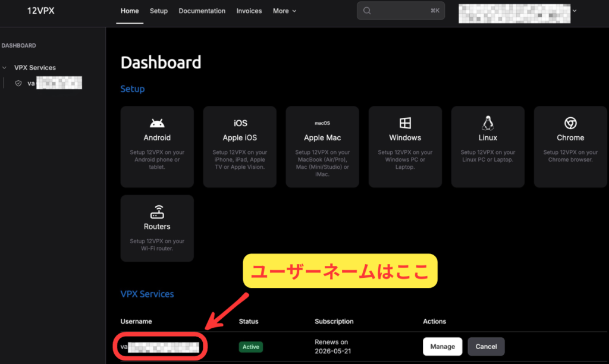The width and height of the screenshot is (609, 364).
Task: Open the More dropdown menu
Action: click(x=284, y=11)
